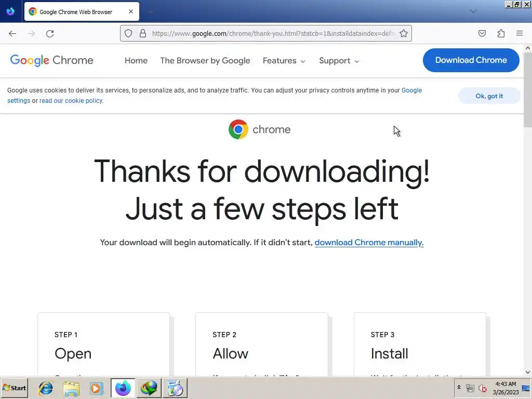Click the page scrollbar down arrow

pos(528,372)
